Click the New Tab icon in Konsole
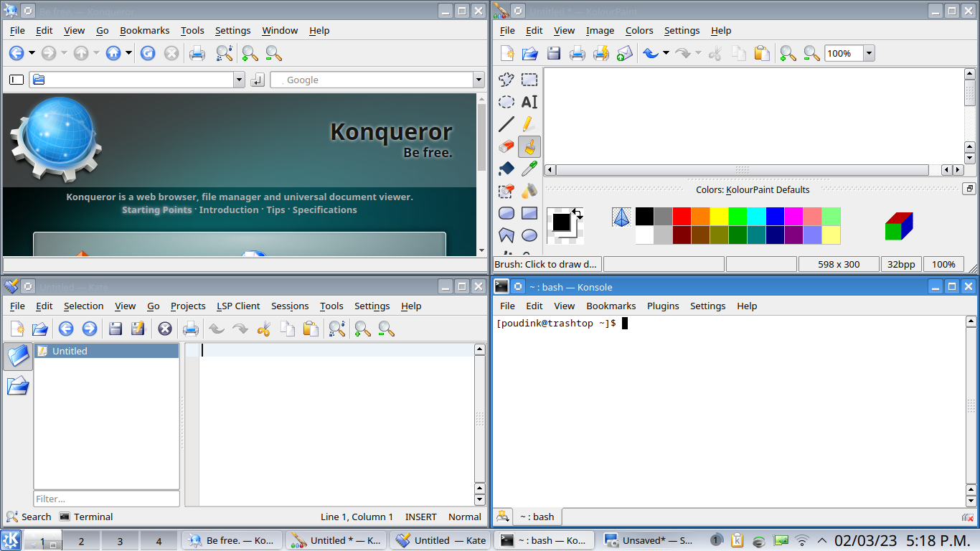980x551 pixels. [x=503, y=516]
